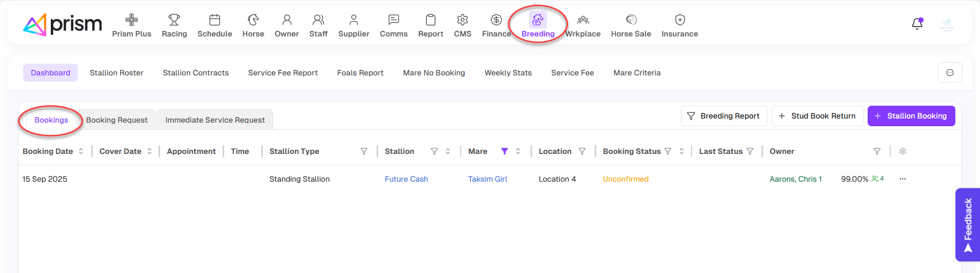
Task: Click the Horse module icon
Action: point(253,20)
